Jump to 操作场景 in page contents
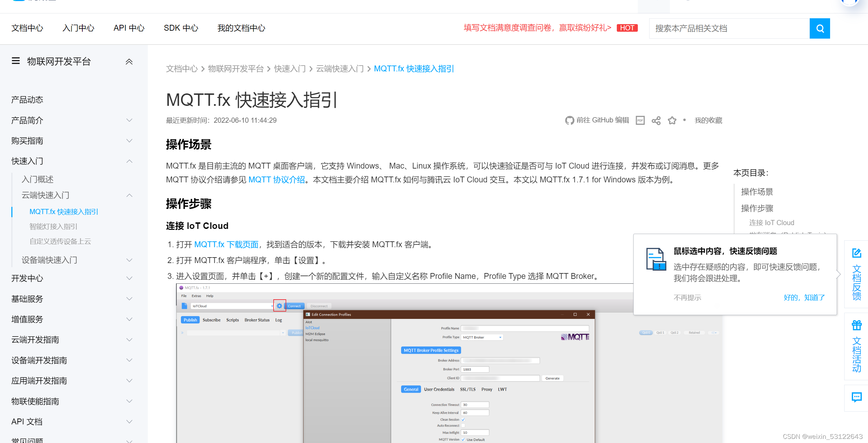This screenshot has height=443, width=868. (x=757, y=192)
